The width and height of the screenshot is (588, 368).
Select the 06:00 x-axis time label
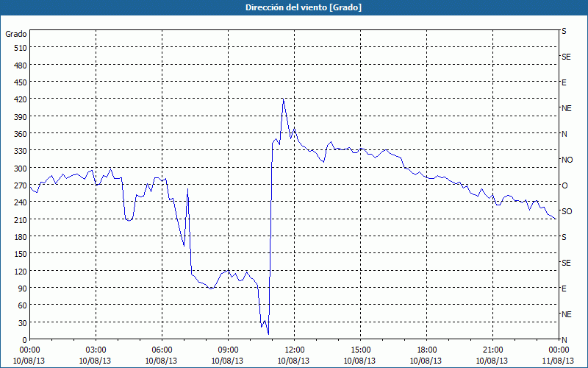[x=162, y=350]
